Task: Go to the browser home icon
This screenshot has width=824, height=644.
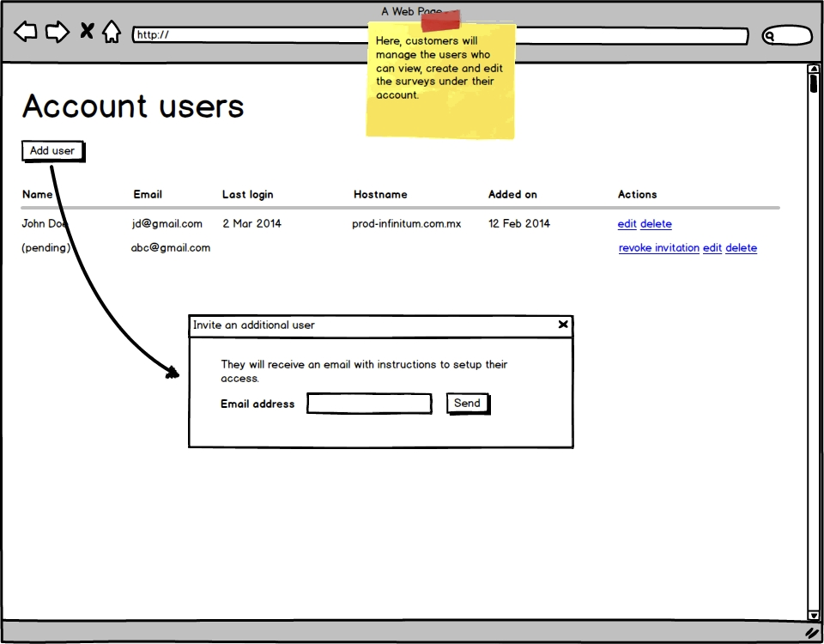Action: [112, 32]
